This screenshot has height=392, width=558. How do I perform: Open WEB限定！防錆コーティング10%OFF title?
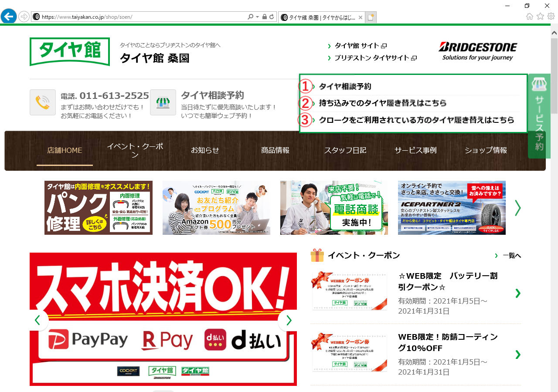448,342
